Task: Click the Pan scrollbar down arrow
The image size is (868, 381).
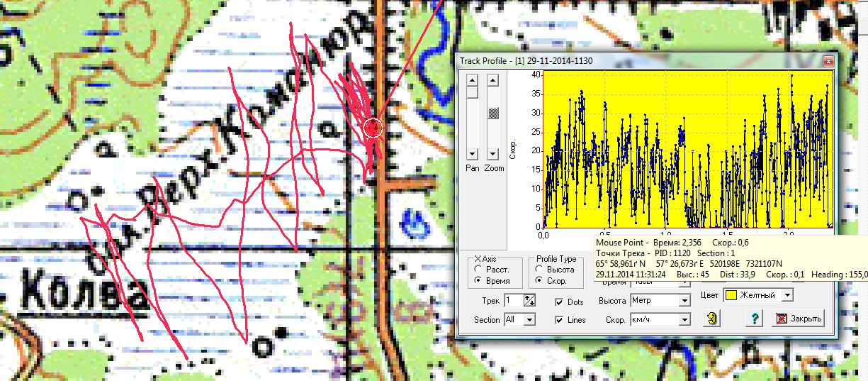Action: point(472,154)
